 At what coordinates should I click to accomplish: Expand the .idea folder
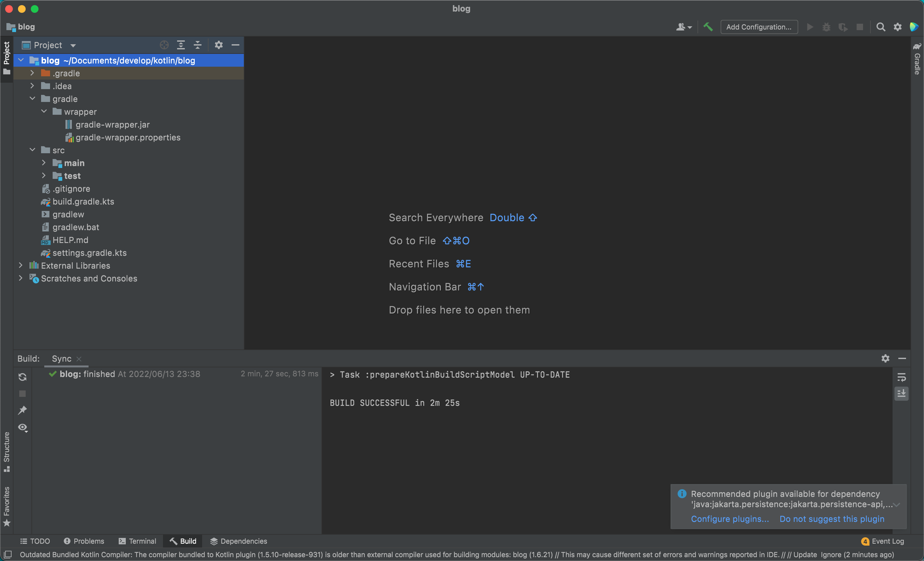tap(32, 86)
